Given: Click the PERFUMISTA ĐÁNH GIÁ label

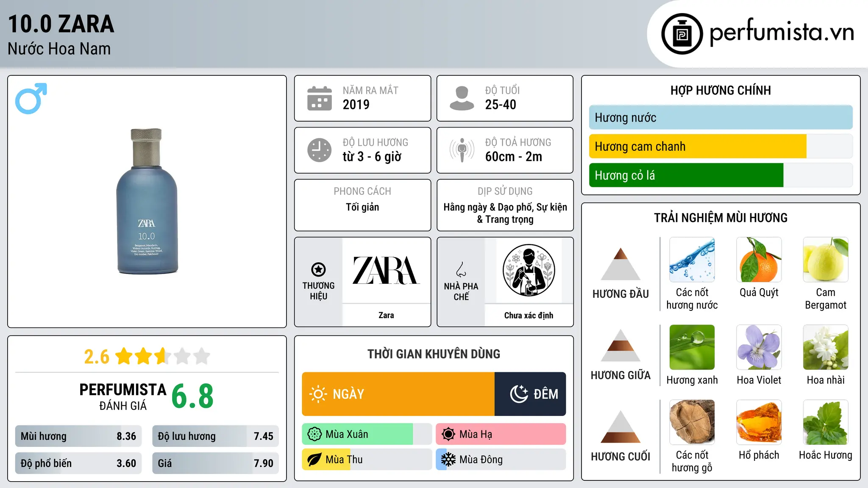Looking at the screenshot, I should pyautogui.click(x=123, y=396).
